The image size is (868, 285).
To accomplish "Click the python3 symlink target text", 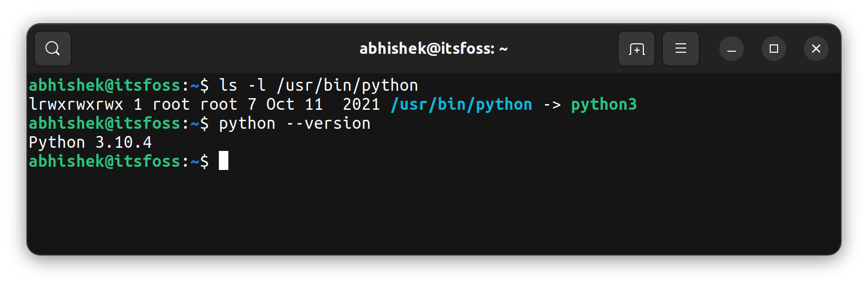I will [x=604, y=104].
